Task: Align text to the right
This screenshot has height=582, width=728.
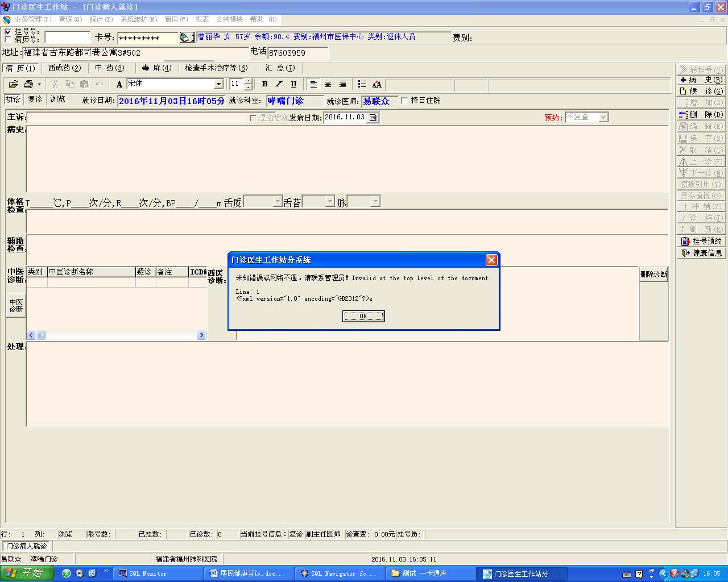Action: pos(342,84)
